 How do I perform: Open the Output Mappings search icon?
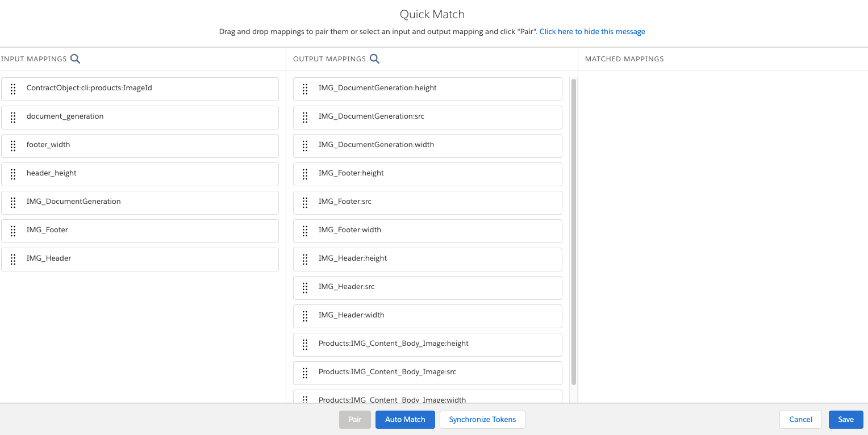click(x=374, y=58)
